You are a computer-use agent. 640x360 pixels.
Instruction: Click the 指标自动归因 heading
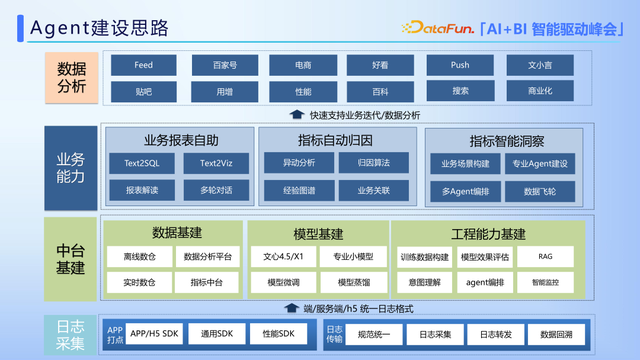point(335,141)
